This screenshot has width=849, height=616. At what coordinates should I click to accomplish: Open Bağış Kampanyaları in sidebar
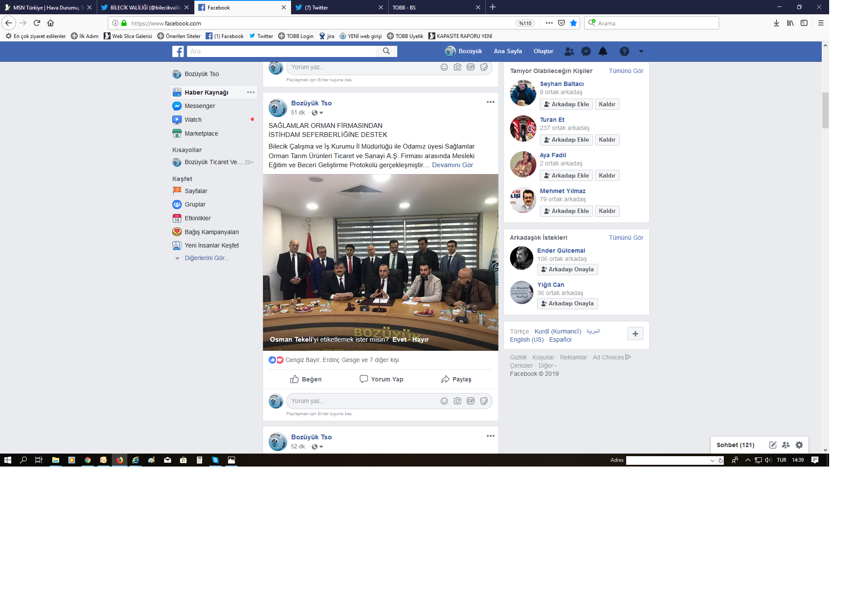tap(212, 232)
